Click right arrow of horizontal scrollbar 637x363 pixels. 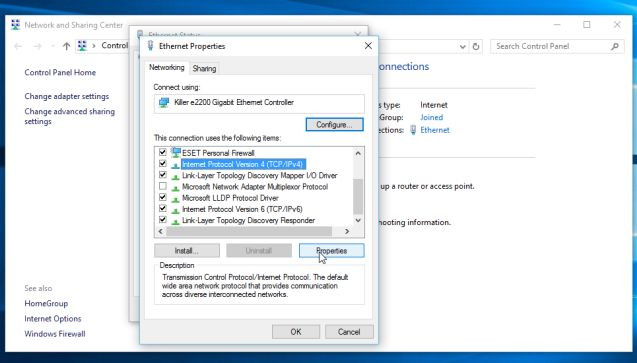point(347,231)
